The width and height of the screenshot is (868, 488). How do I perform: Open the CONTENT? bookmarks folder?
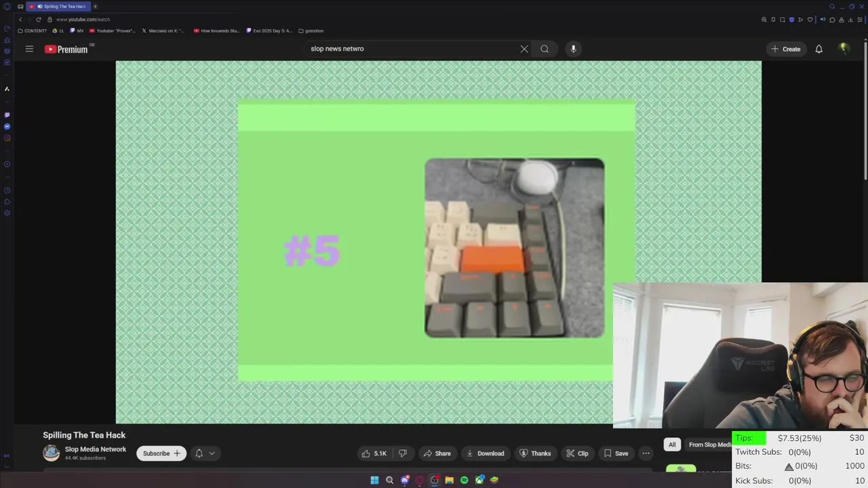32,30
